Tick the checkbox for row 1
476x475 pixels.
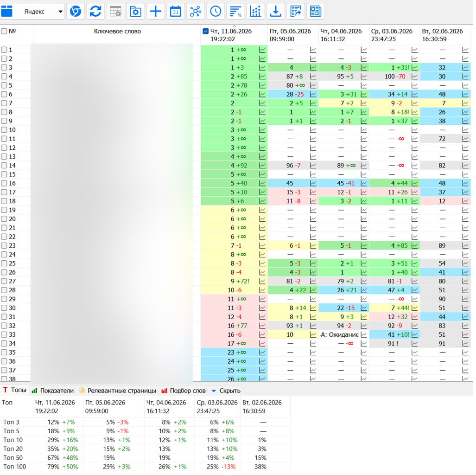pyautogui.click(x=4, y=50)
